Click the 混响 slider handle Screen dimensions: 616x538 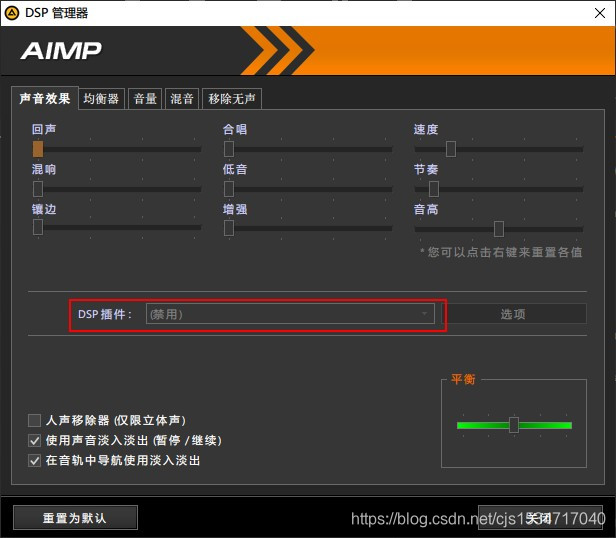coord(38,189)
